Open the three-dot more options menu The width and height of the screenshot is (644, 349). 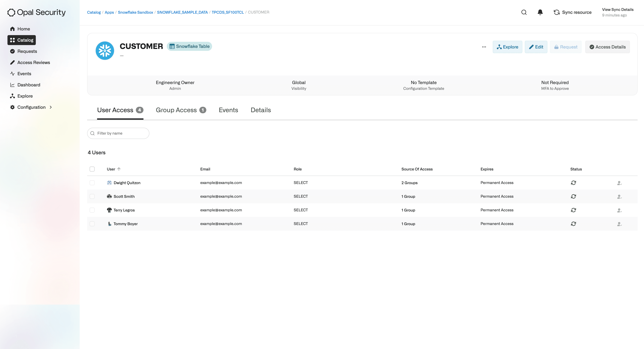point(484,47)
